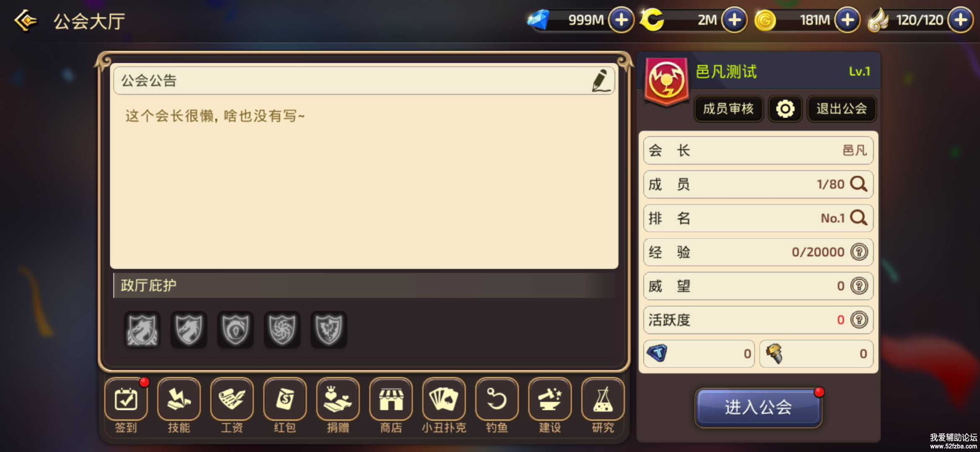Open the 技能 skills icon
The height and width of the screenshot is (452, 980).
(179, 400)
